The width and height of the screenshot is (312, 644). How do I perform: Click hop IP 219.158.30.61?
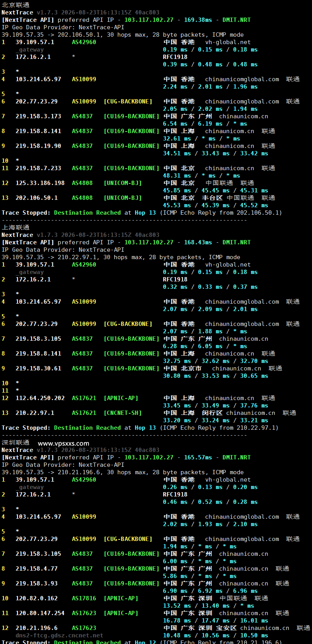[38, 368]
